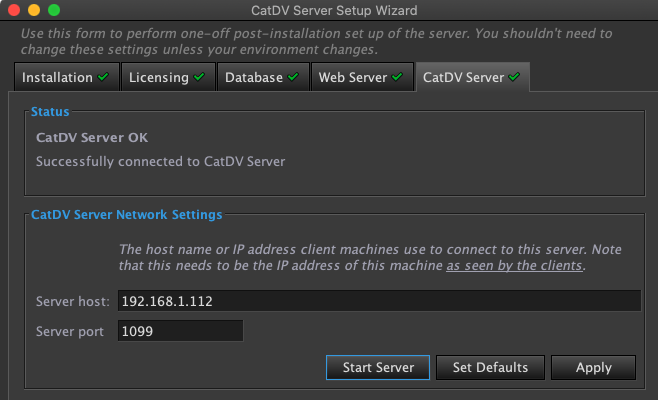Click the 'CatDV Server OK' status text
658x400 pixels.
[92, 138]
